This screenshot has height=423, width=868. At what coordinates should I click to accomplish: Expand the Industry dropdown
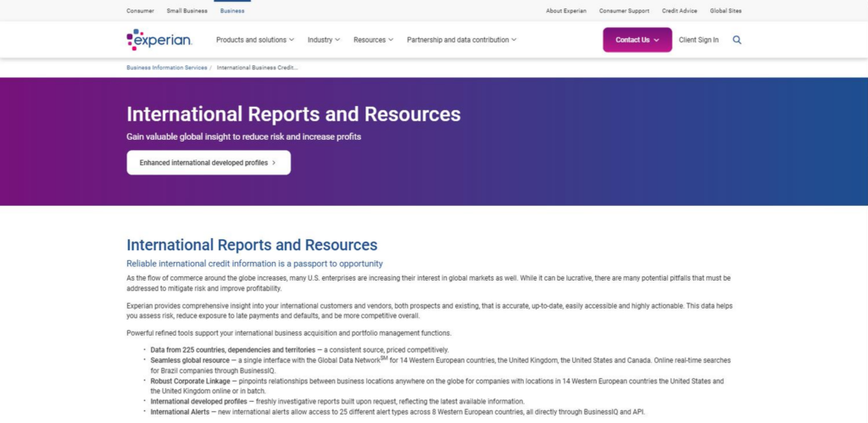[324, 40]
